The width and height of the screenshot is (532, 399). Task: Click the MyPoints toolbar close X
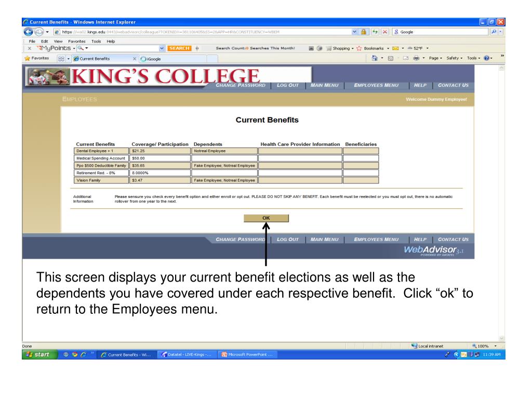pyautogui.click(x=30, y=48)
